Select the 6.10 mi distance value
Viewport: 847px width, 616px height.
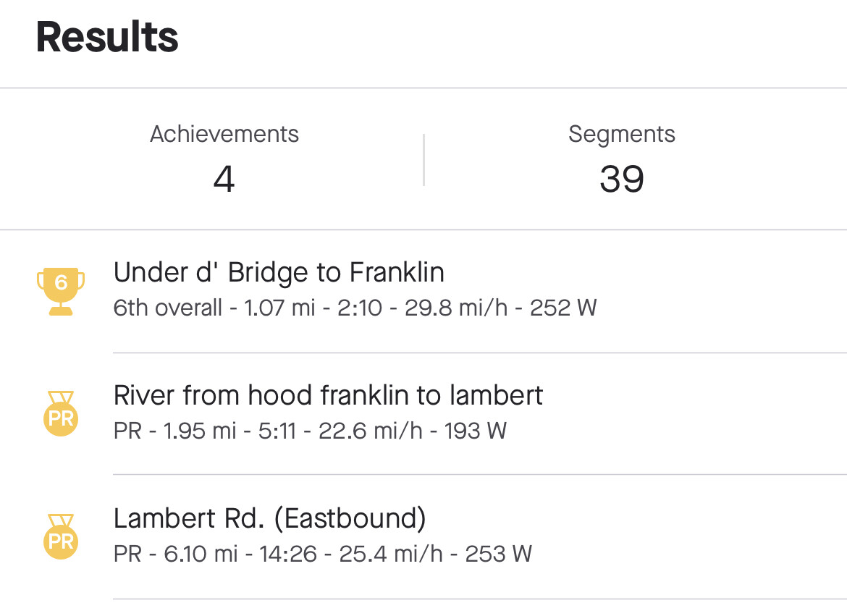(201, 554)
